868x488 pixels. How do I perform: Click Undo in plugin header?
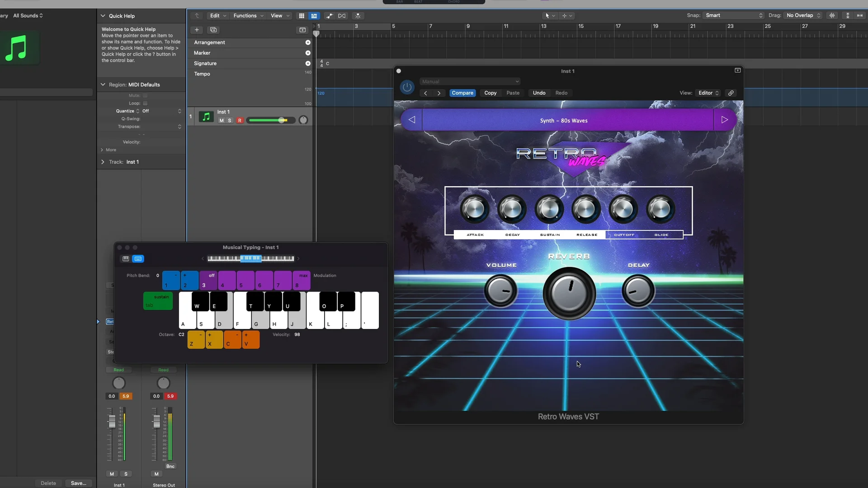(539, 93)
